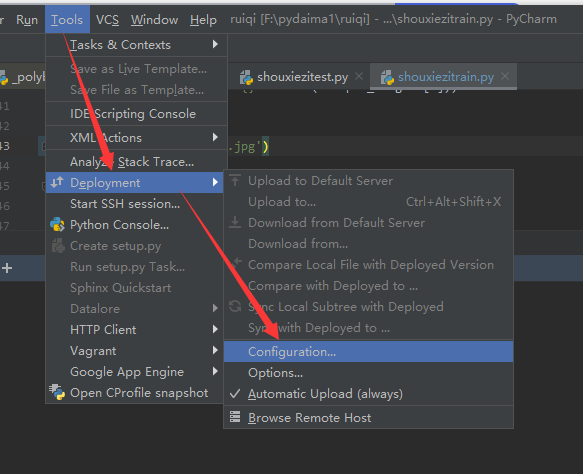Open the Help menu

tap(203, 20)
